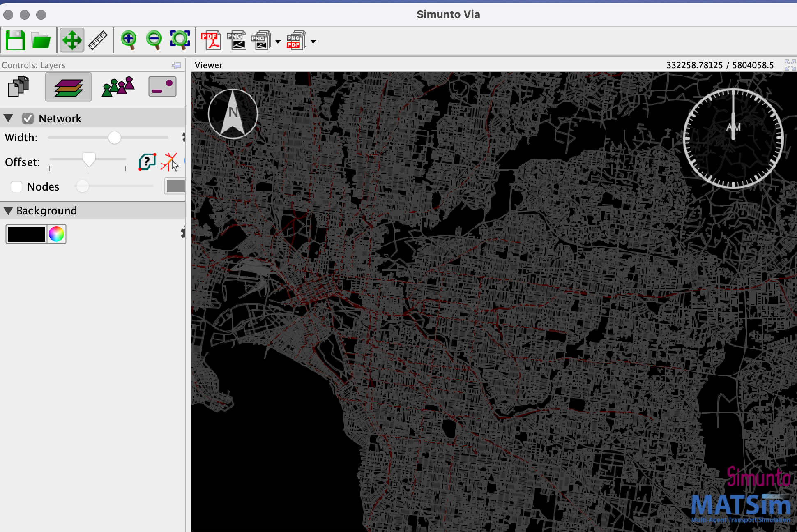Collapse the Background section triangle
Screen dimensions: 797x532
[x=8, y=211]
